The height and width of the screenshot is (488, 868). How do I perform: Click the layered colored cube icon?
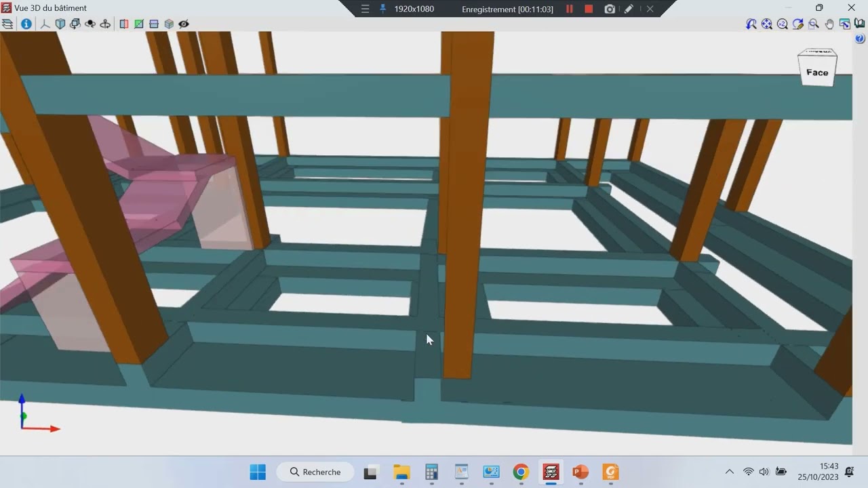(x=169, y=24)
